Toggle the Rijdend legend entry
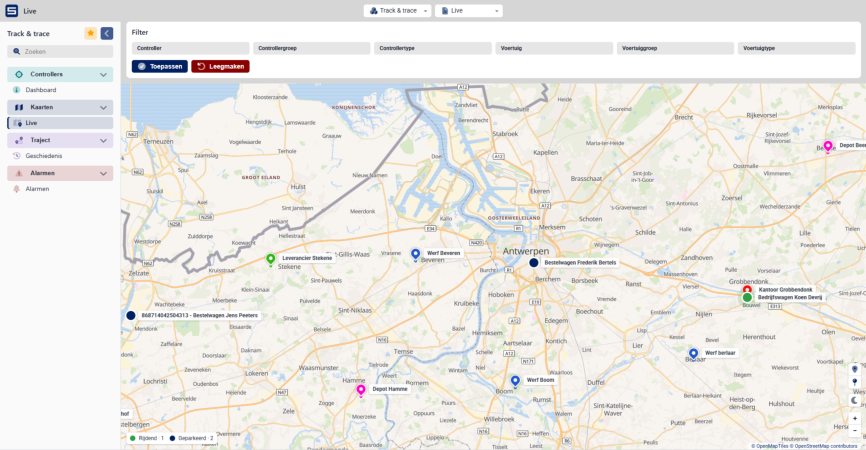This screenshot has width=866, height=450. point(146,438)
